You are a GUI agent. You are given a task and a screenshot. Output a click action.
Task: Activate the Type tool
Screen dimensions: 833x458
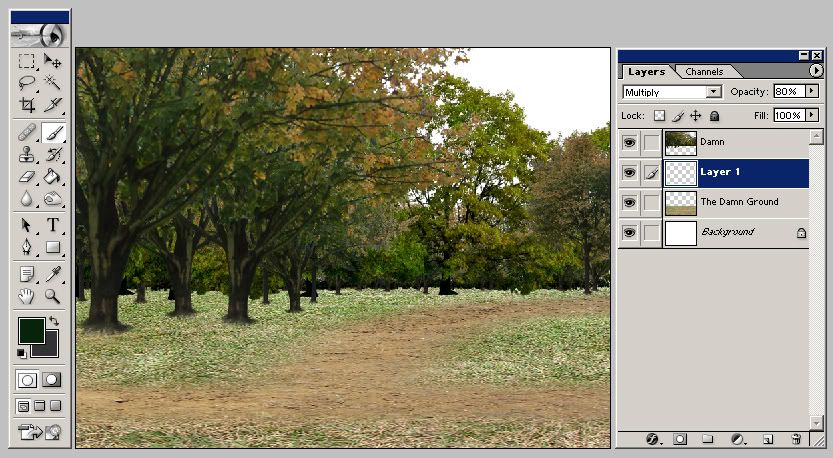53,225
